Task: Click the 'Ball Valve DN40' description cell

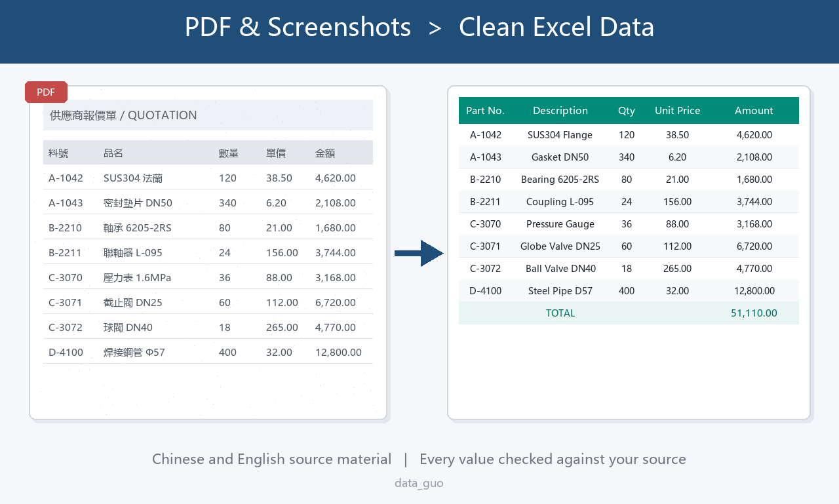Action: (x=560, y=269)
